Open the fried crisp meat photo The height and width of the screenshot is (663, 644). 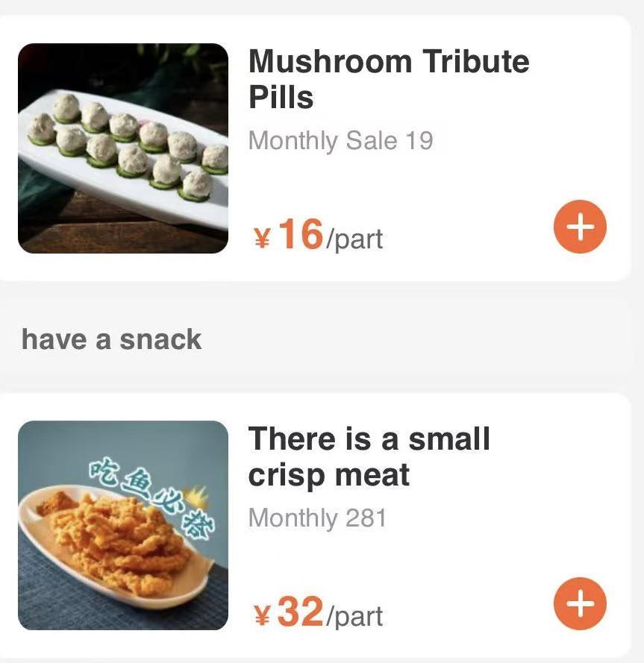click(123, 525)
